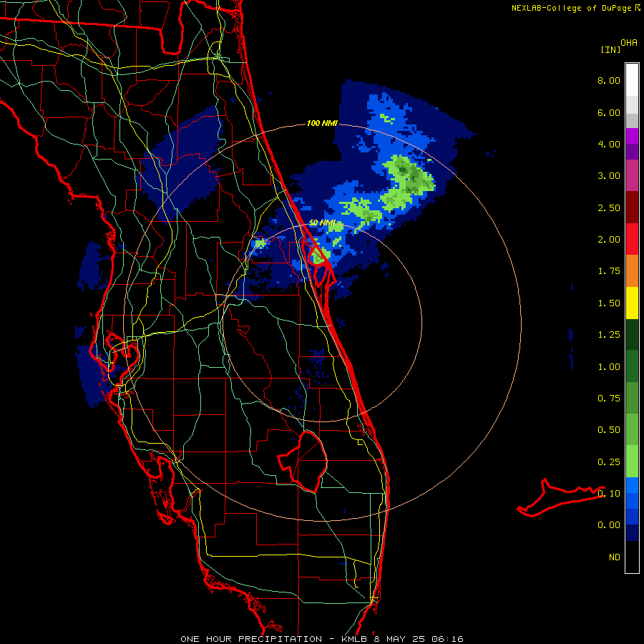Click the Lake Okeechobee outline on map
This screenshot has height=644, width=644.
point(303,462)
